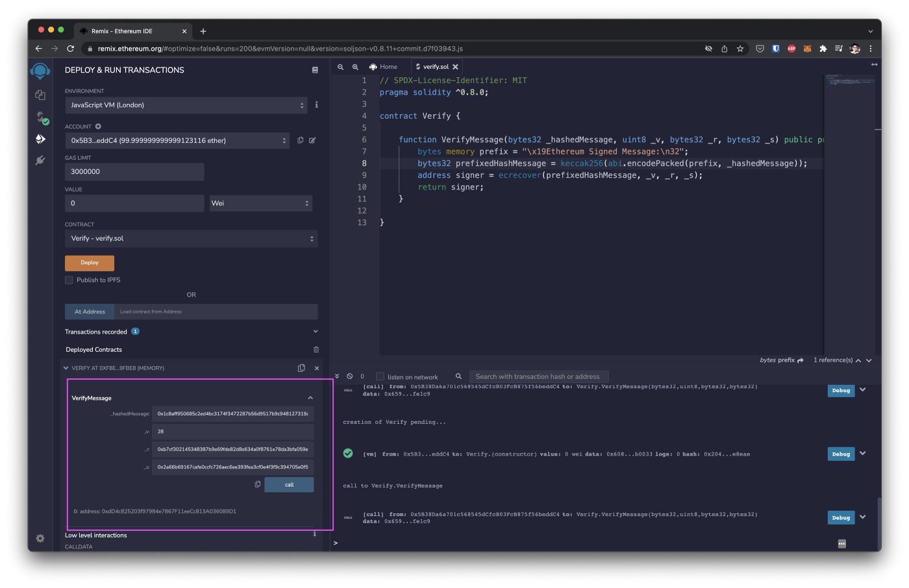This screenshot has width=909, height=588.
Task: Open the Plugin Manager sidebar icon
Action: point(40,160)
